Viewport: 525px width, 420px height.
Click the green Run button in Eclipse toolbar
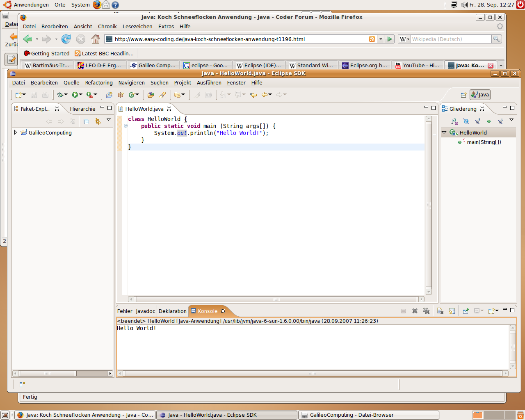[75, 95]
